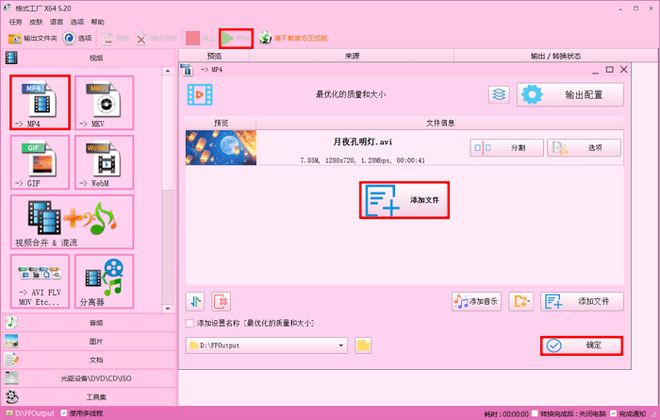660x420 pixels.
Task: Select the WebM format icon
Action: coord(103,161)
